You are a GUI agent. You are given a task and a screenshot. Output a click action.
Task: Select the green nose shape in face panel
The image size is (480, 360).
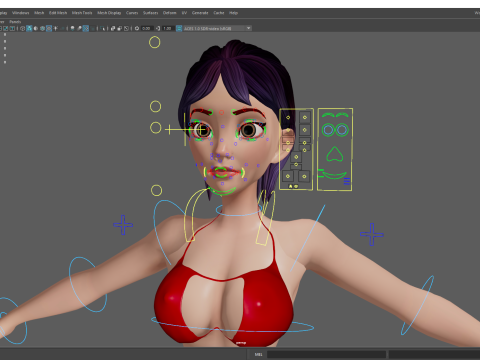pyautogui.click(x=335, y=154)
